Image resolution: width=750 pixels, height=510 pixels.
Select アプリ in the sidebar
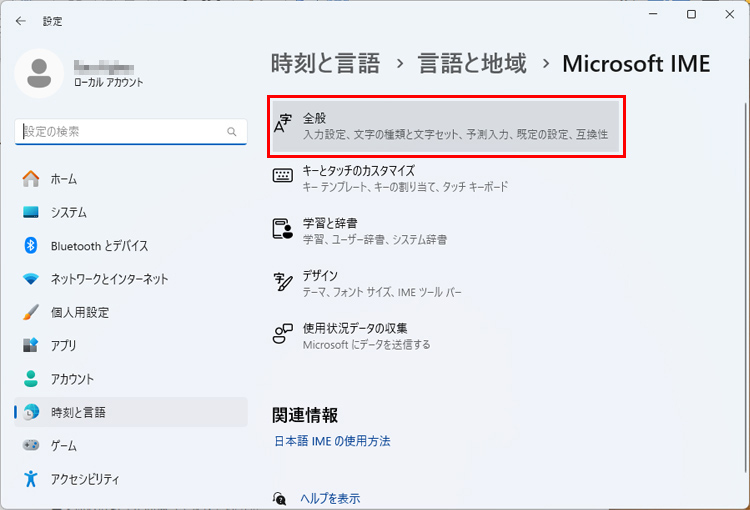tap(131, 345)
